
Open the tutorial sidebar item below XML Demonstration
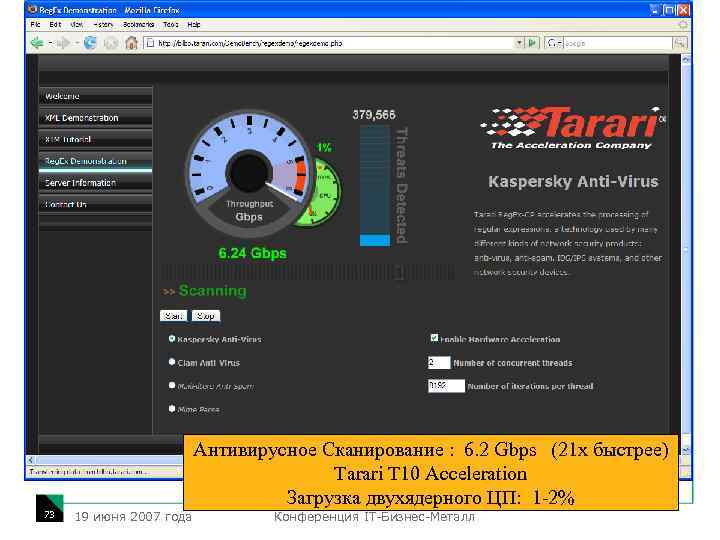pyautogui.click(x=96, y=140)
